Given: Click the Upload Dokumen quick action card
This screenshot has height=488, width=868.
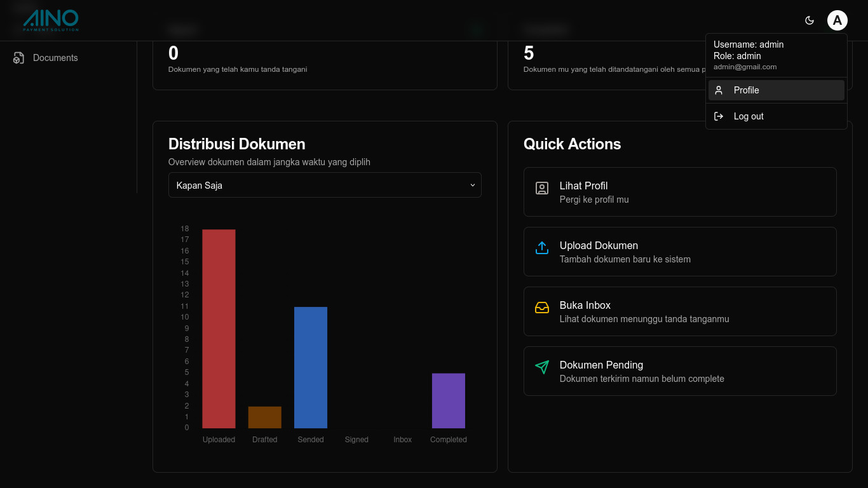Looking at the screenshot, I should pos(680,251).
